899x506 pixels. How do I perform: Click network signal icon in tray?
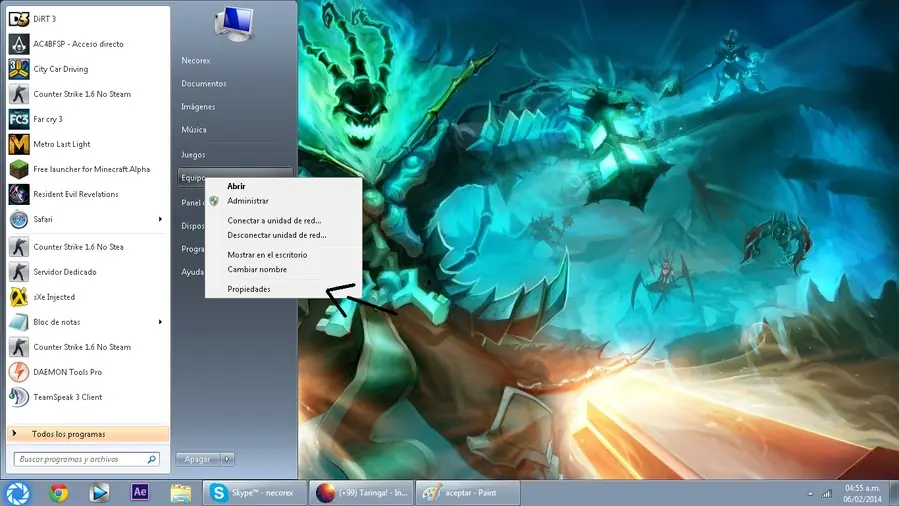tap(826, 493)
